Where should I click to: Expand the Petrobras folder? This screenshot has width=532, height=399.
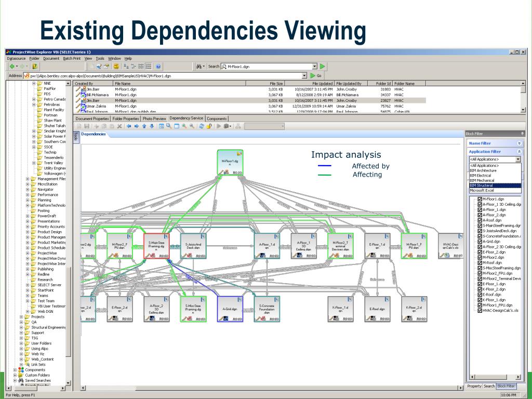(34, 104)
